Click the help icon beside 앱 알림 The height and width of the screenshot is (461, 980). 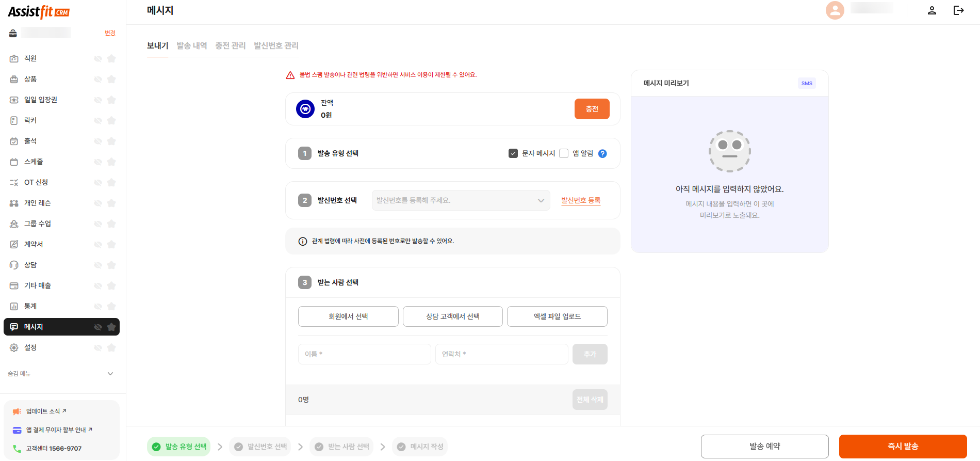(602, 153)
